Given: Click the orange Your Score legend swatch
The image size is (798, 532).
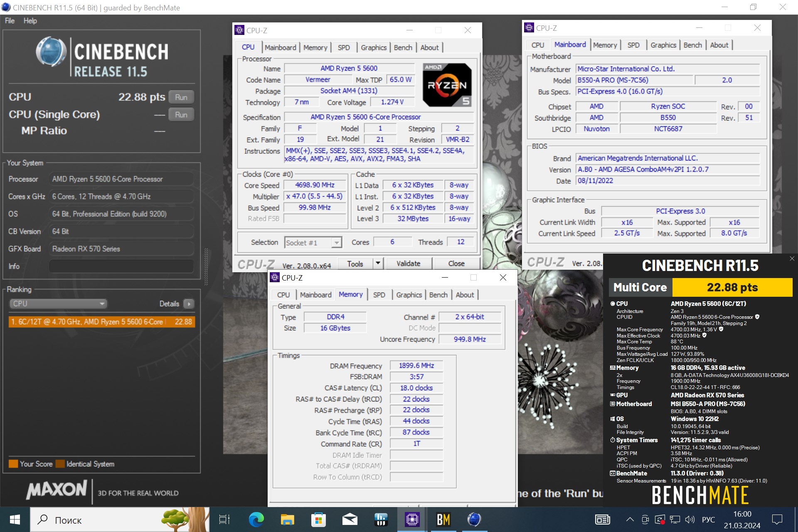Looking at the screenshot, I should tap(13, 464).
